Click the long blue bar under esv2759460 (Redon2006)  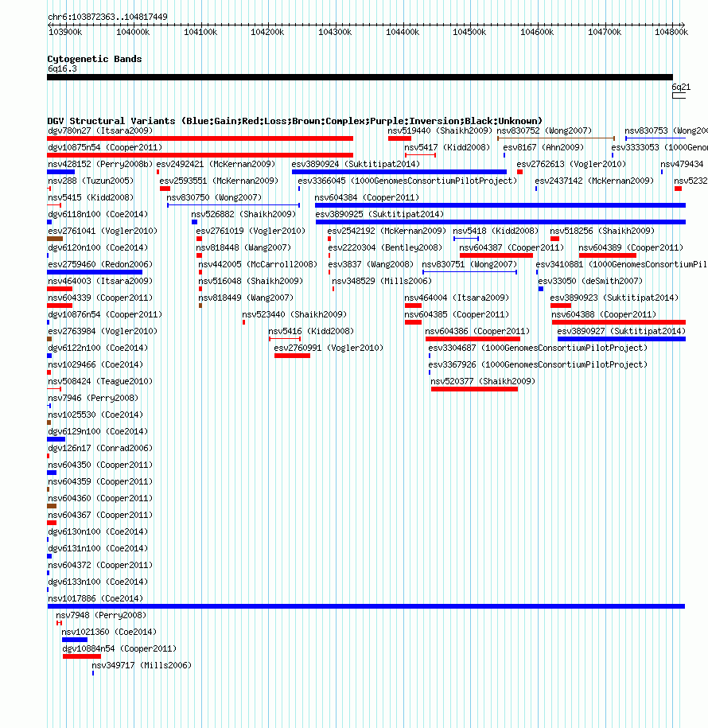click(95, 272)
